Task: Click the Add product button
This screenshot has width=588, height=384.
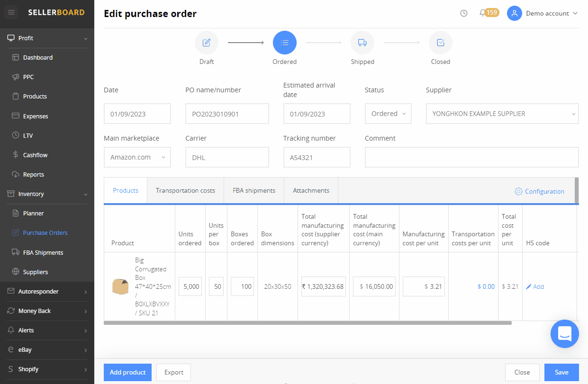Action: 127,372
